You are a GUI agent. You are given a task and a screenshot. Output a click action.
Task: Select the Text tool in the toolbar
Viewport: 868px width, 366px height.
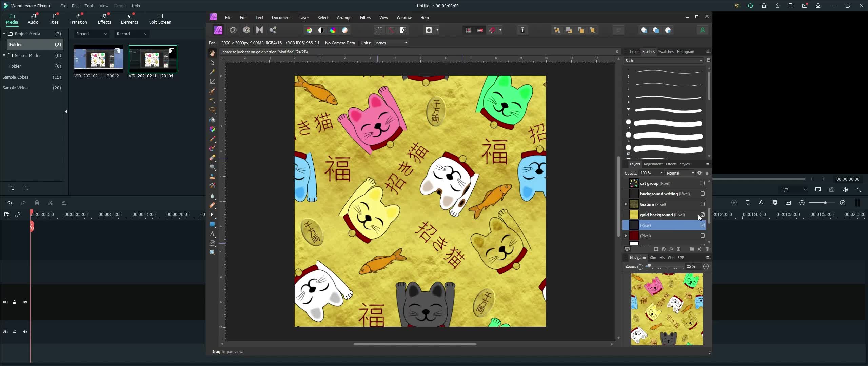213,234
